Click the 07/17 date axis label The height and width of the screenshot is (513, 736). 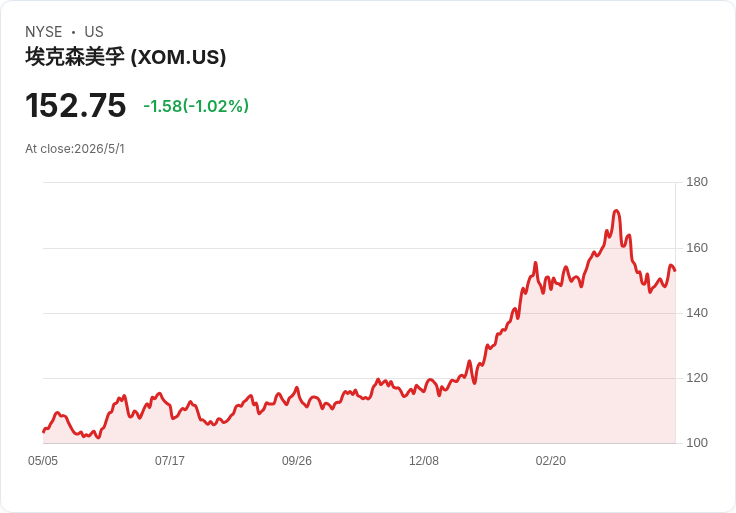pos(170,461)
